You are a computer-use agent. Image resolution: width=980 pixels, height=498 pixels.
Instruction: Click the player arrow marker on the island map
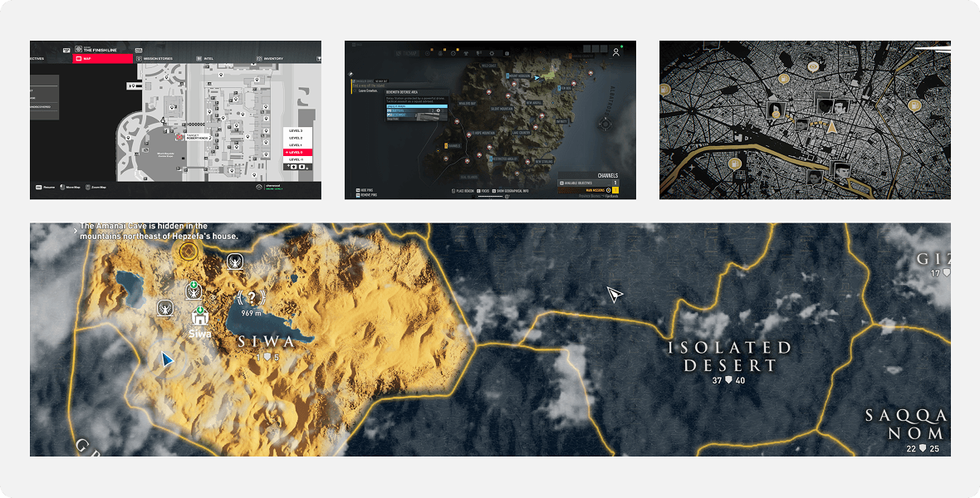[x=537, y=78]
